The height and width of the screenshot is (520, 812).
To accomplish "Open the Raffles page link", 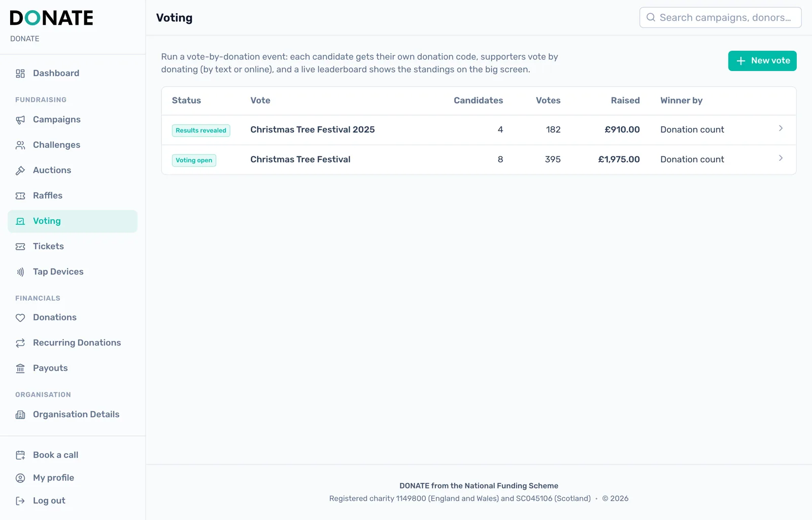I will pos(73,196).
